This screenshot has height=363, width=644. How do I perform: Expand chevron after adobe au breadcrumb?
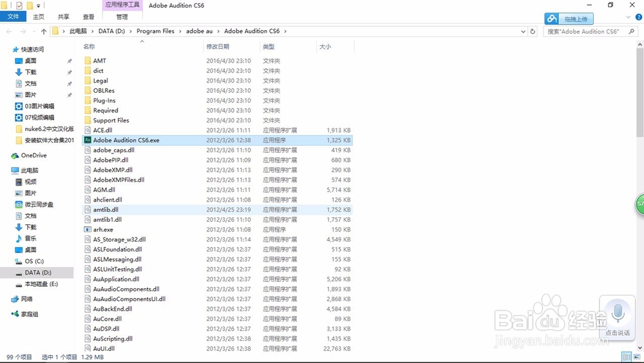pos(218,31)
